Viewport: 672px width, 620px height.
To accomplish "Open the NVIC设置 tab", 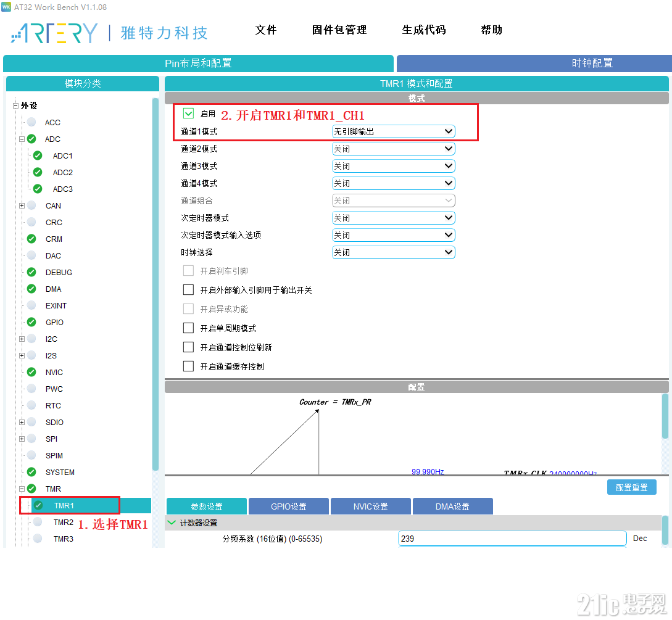I will (x=371, y=506).
